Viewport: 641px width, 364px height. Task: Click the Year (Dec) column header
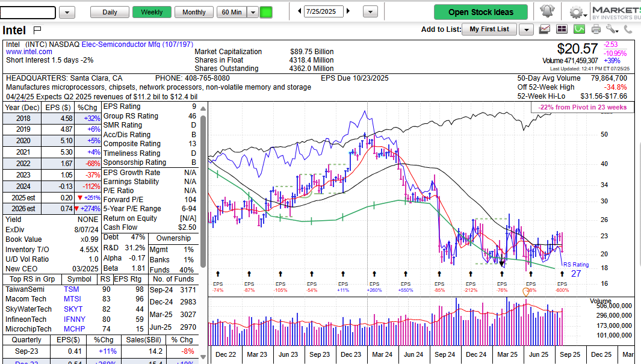(22, 108)
